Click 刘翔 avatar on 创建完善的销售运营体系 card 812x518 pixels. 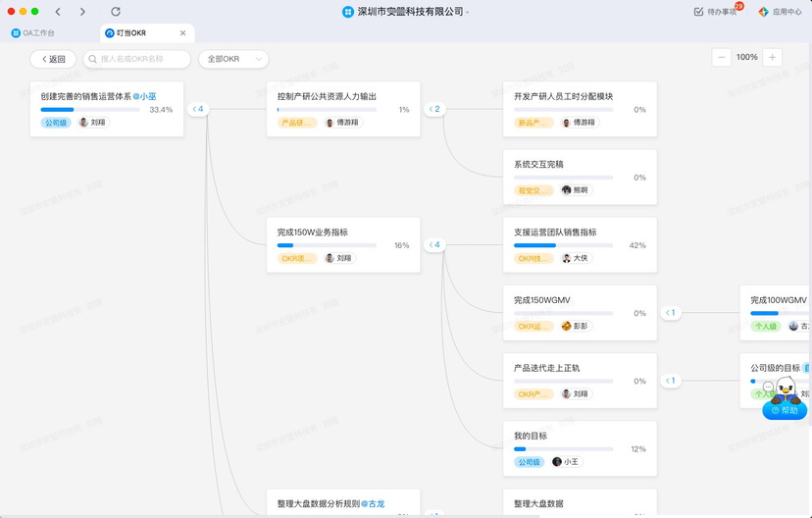pos(84,123)
